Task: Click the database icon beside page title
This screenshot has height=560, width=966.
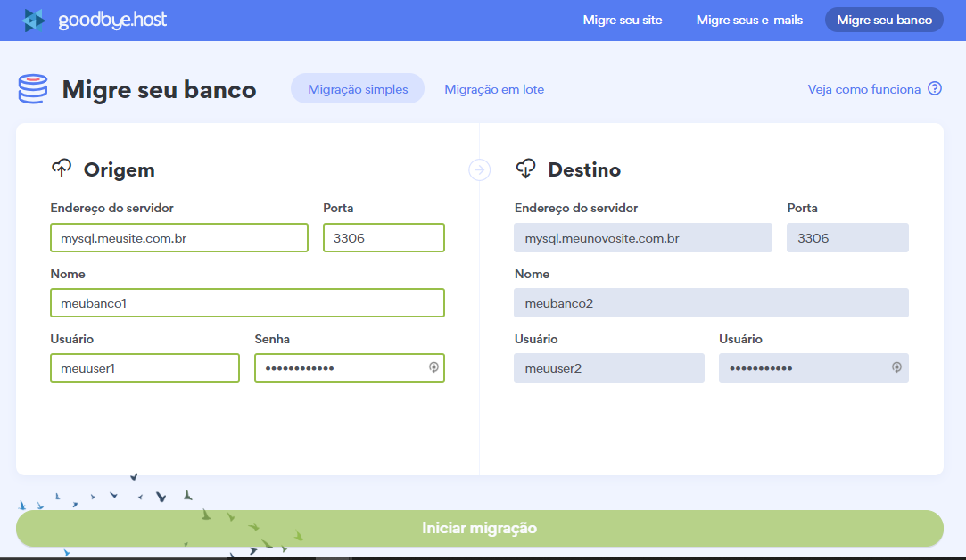Action: point(33,89)
